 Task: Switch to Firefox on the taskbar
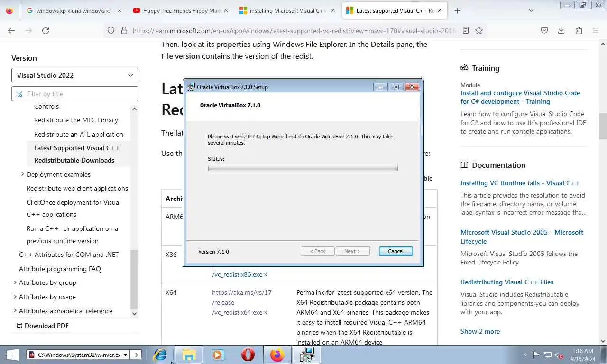click(x=277, y=355)
